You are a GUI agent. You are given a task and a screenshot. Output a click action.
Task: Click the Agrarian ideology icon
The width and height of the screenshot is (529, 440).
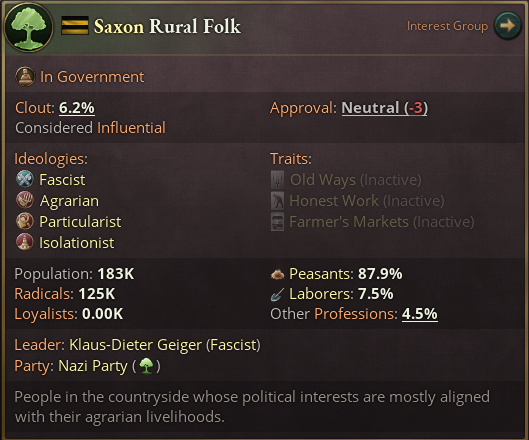[25, 200]
